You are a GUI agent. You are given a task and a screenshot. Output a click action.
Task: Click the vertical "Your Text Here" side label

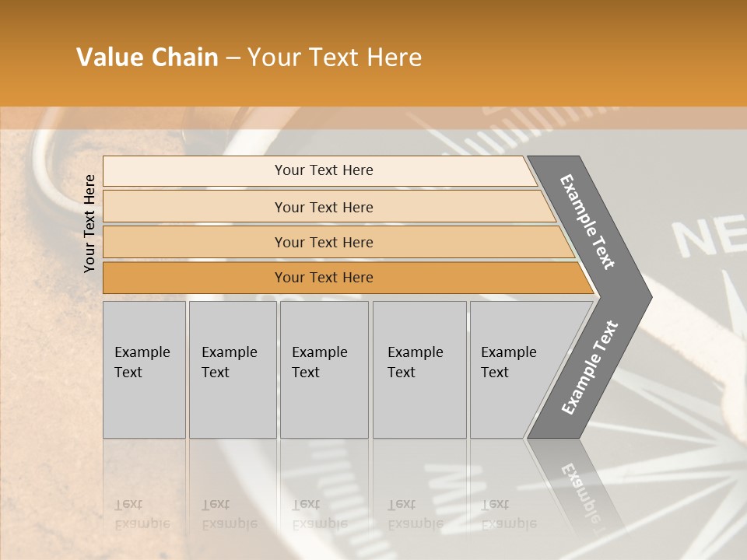89,223
